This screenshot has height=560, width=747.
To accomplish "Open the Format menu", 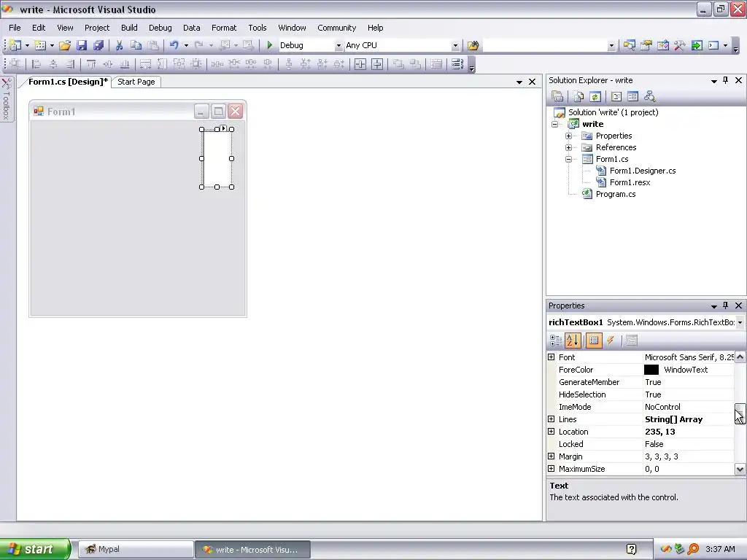I will [x=224, y=28].
